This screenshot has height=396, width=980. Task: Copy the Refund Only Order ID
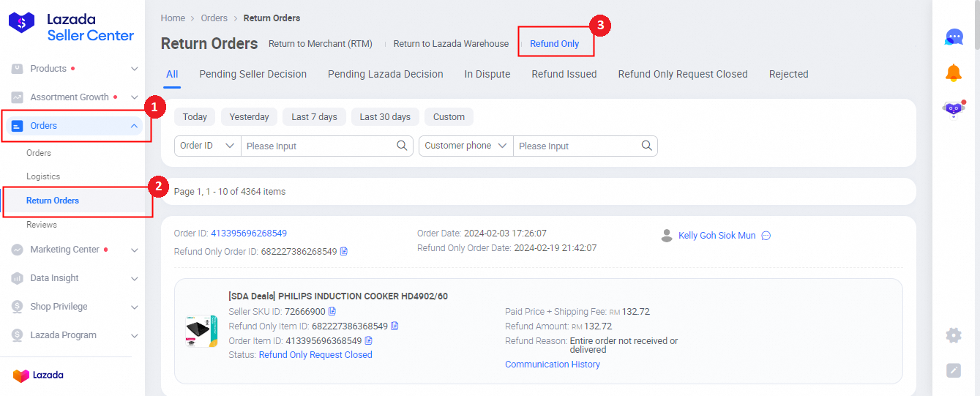pos(344,252)
